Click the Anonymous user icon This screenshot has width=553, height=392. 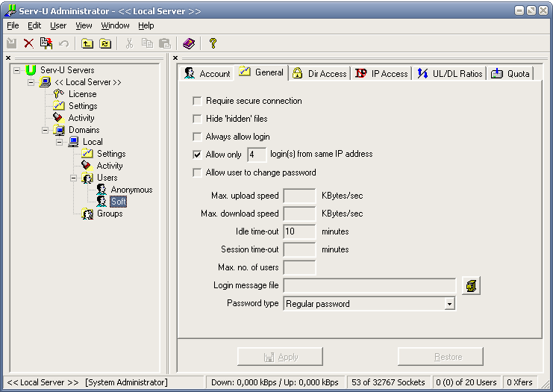coord(101,190)
